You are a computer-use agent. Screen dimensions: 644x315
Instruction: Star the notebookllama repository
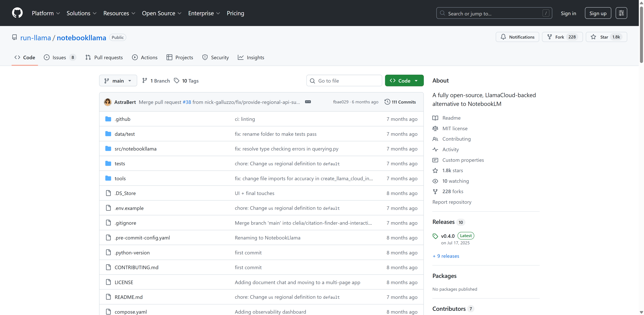[606, 37]
